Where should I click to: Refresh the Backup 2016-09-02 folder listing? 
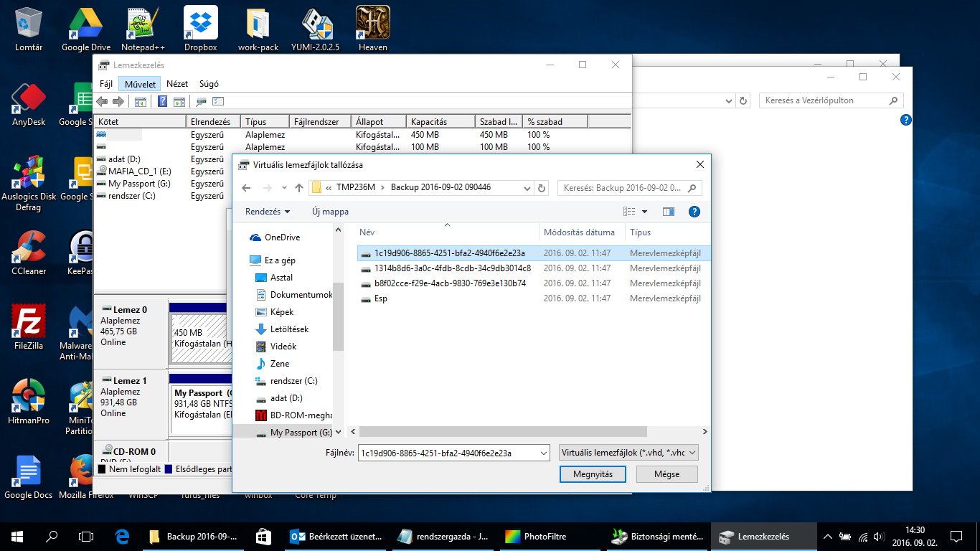(x=542, y=188)
